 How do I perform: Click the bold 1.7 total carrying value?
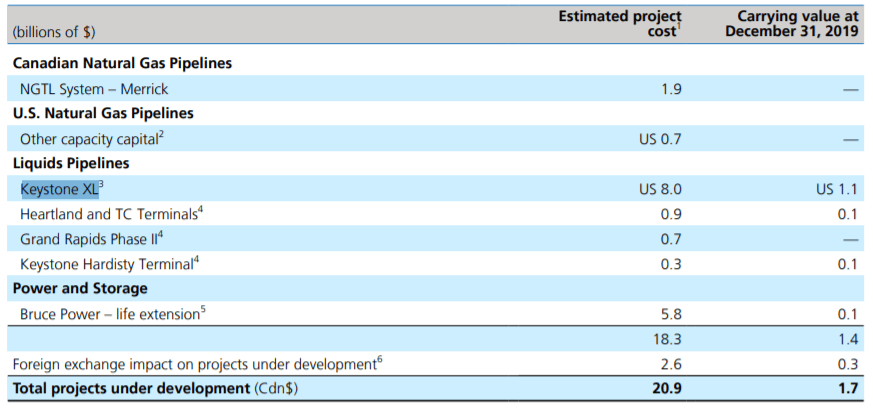[x=847, y=388]
